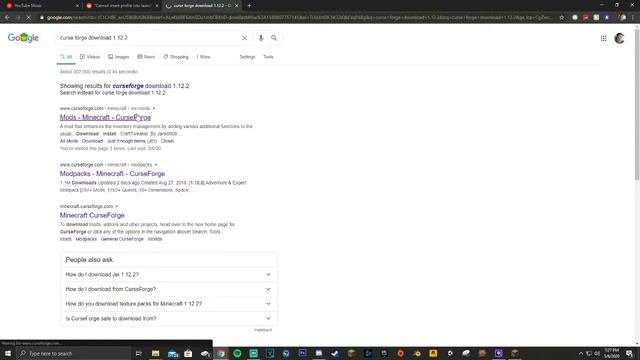Clear the search box with the X icon
640x360 pixels.
click(244, 38)
